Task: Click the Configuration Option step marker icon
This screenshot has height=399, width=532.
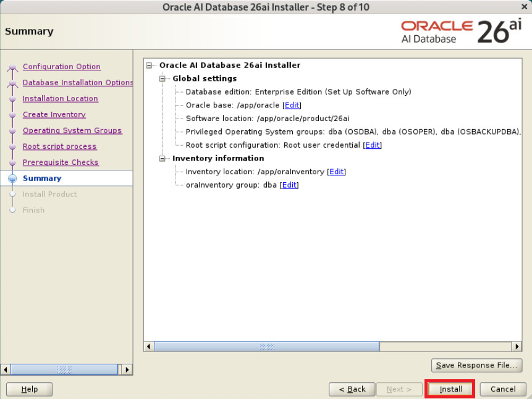Action: (x=12, y=67)
